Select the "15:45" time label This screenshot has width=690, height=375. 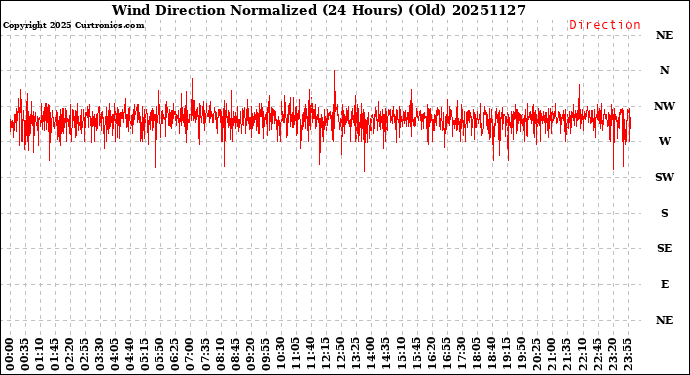[x=416, y=355]
